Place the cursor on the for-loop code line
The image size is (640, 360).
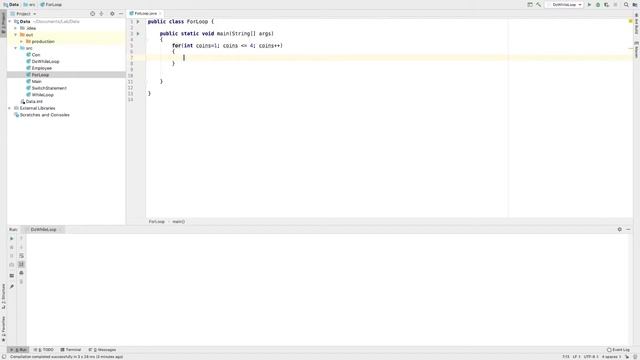(x=227, y=46)
